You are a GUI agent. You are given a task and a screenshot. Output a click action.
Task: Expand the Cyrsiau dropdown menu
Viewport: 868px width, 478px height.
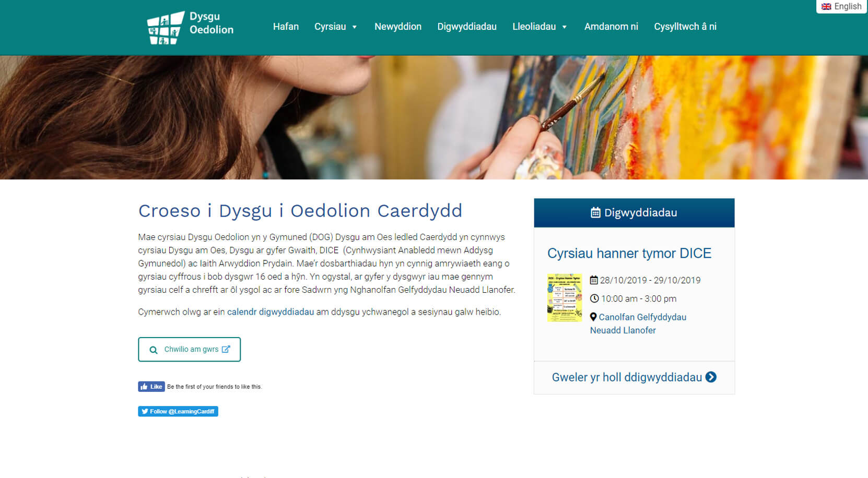[x=336, y=27]
